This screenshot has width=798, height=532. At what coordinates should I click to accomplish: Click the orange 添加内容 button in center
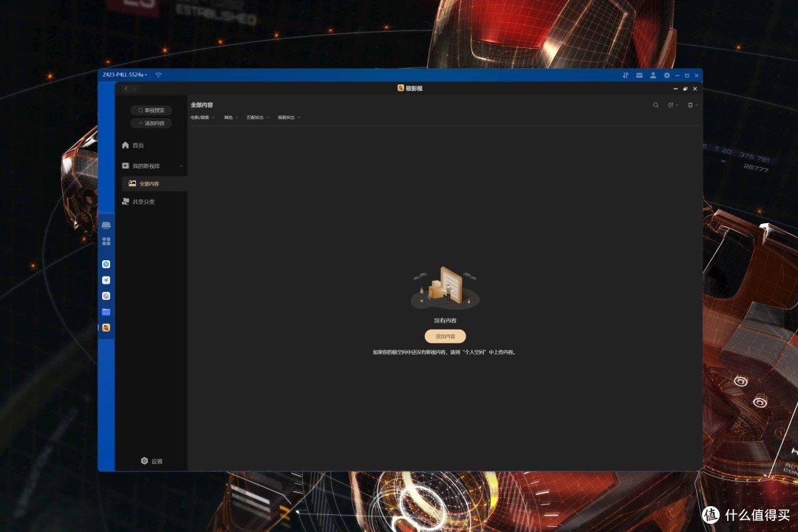(446, 336)
